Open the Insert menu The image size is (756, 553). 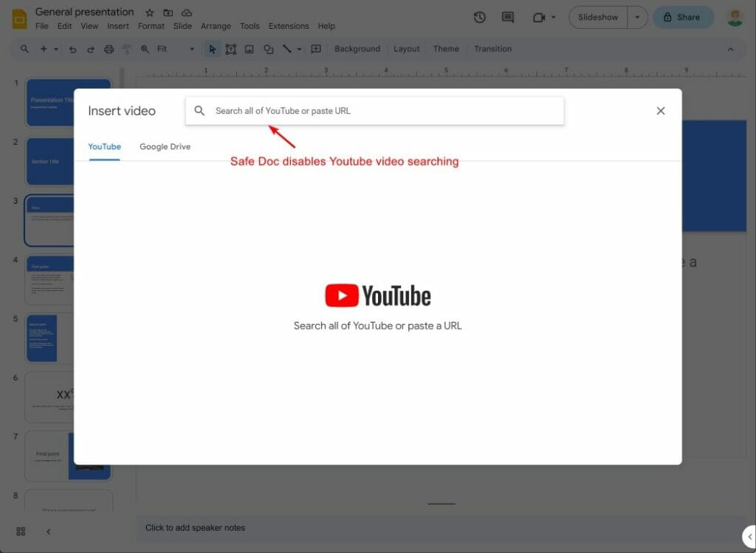coord(118,25)
